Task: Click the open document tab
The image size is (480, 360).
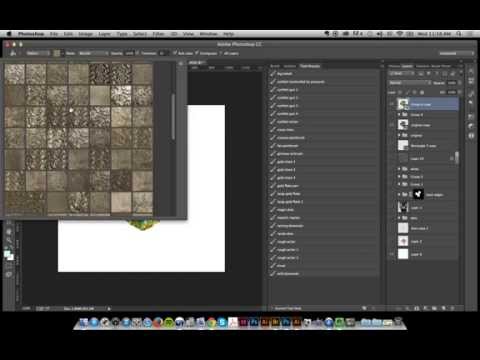Action: pos(197,62)
